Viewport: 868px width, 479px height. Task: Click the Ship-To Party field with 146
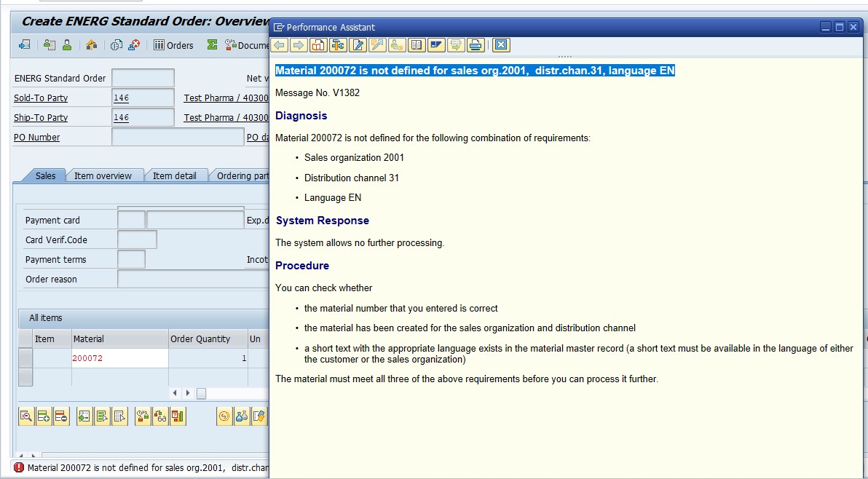pos(143,118)
